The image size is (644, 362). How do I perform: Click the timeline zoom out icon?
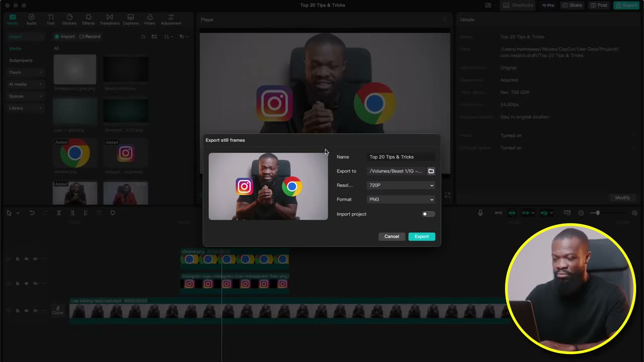click(581, 213)
